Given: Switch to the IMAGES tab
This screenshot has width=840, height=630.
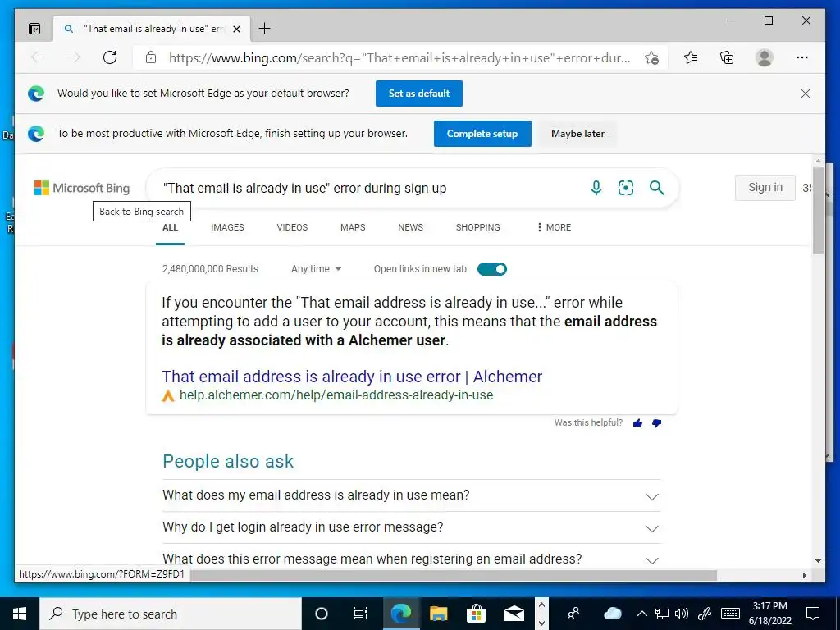Looking at the screenshot, I should [227, 227].
